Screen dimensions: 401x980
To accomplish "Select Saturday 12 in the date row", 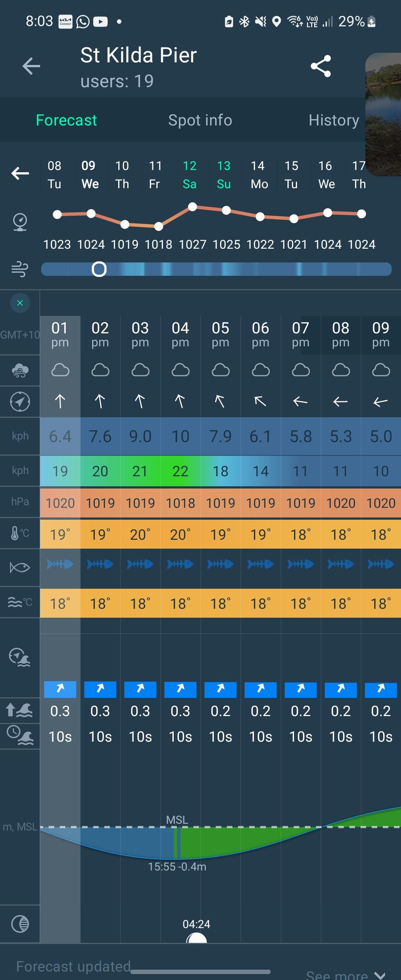I will tap(189, 174).
